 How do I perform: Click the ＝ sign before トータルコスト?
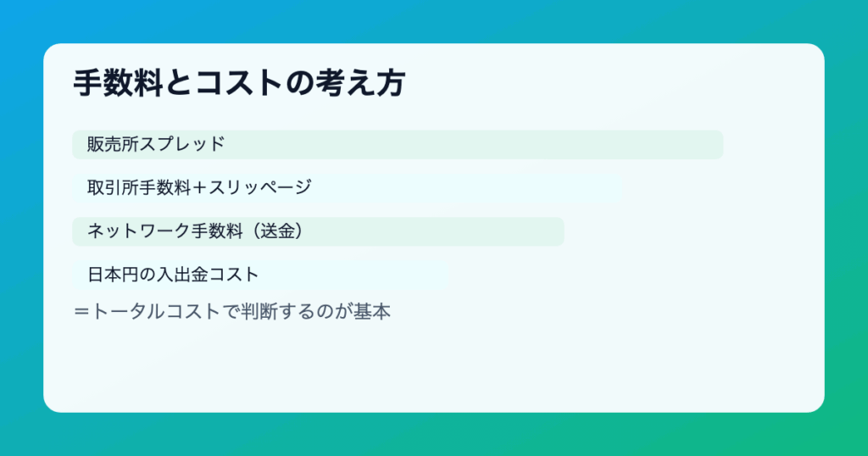(x=81, y=312)
